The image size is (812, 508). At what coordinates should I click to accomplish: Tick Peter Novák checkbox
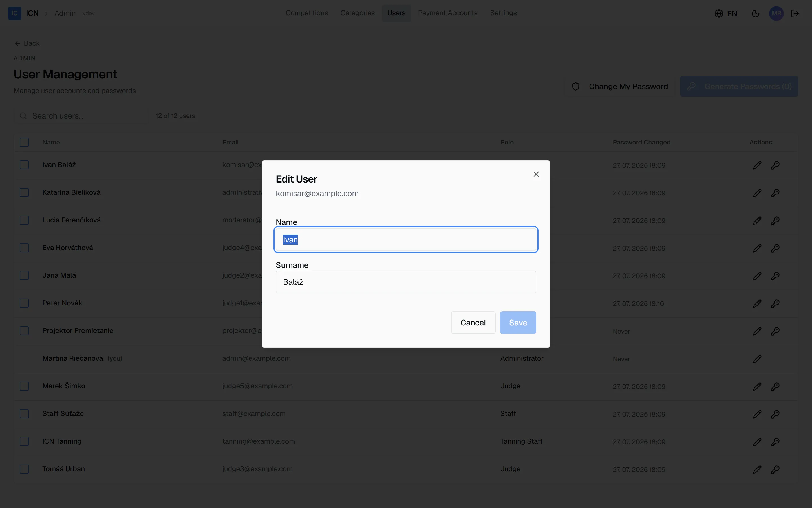point(24,303)
